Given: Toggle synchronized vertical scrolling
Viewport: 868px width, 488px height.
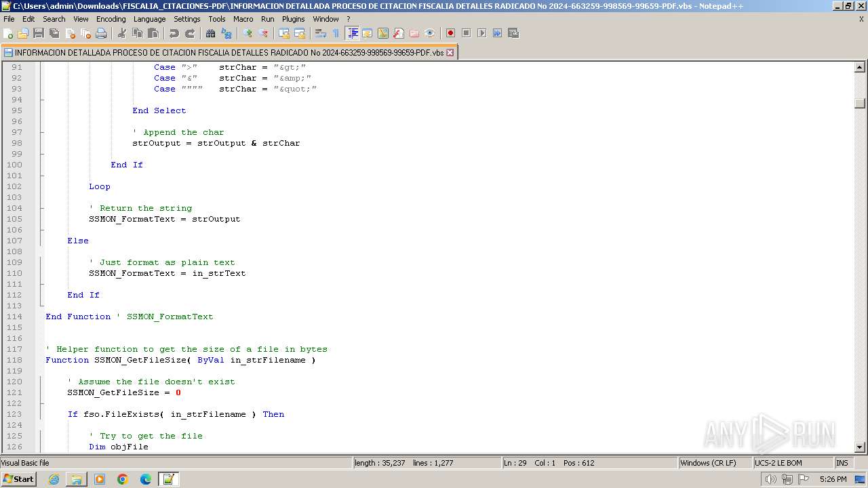Looking at the screenshot, I should (x=284, y=33).
